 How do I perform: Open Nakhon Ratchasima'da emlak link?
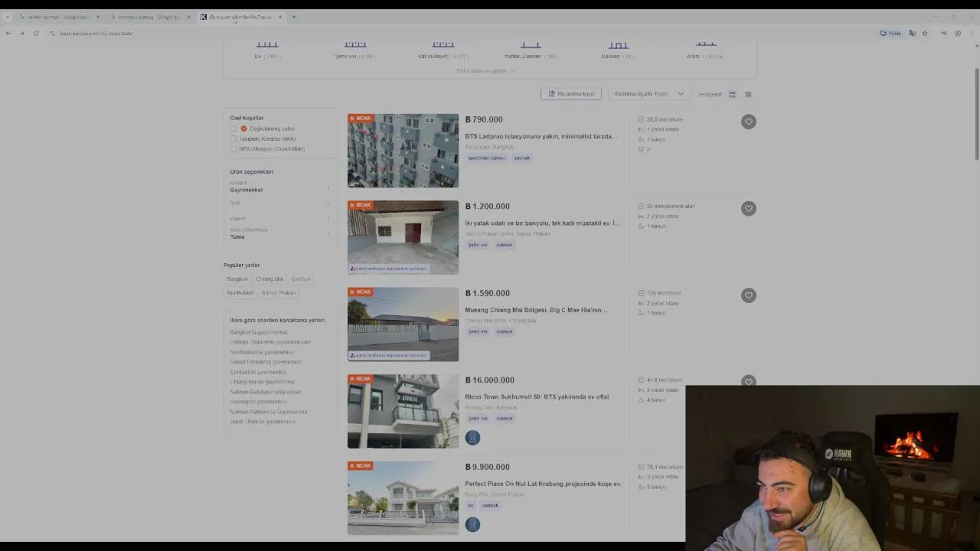coord(265,392)
